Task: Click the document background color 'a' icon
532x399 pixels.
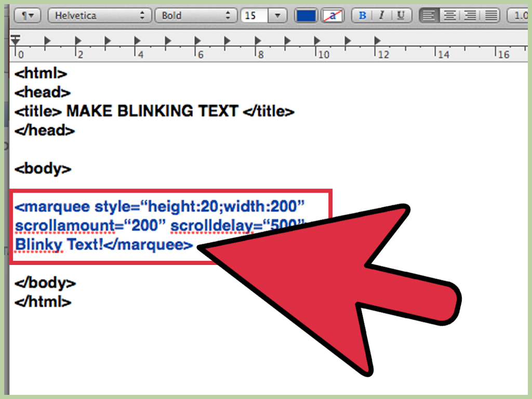Action: pos(332,15)
